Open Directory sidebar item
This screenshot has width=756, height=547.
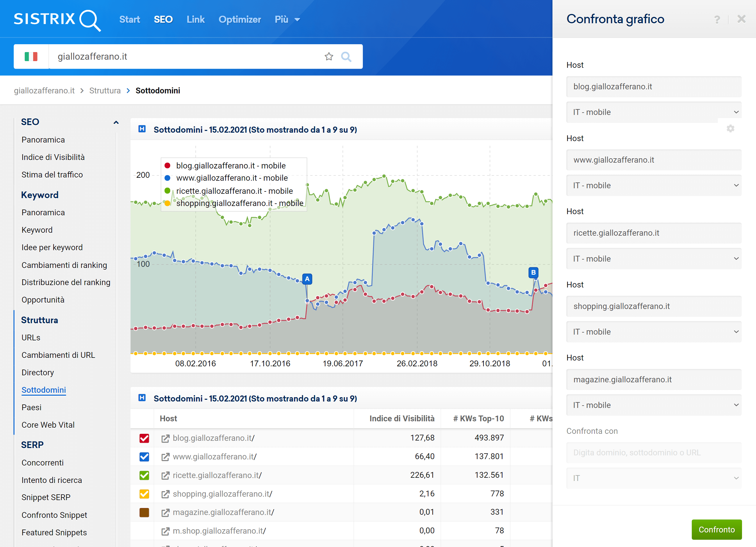tap(38, 372)
